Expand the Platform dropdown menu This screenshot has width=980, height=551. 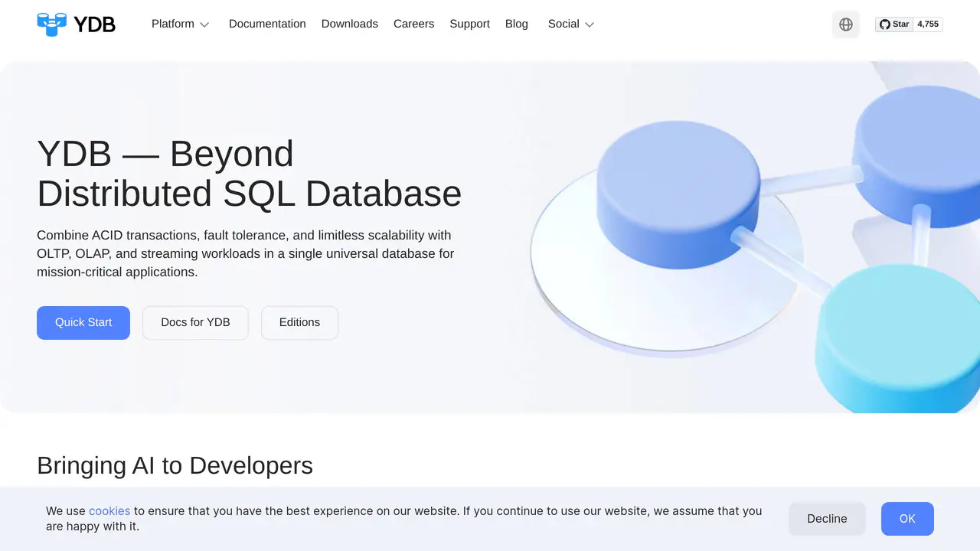coord(181,24)
